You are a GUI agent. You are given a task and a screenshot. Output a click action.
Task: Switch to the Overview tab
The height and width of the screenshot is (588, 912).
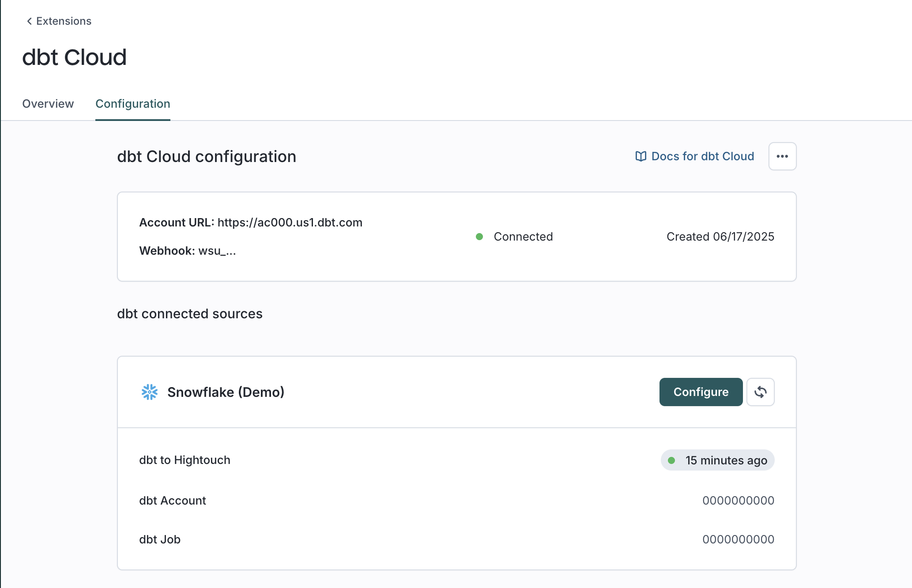(48, 104)
